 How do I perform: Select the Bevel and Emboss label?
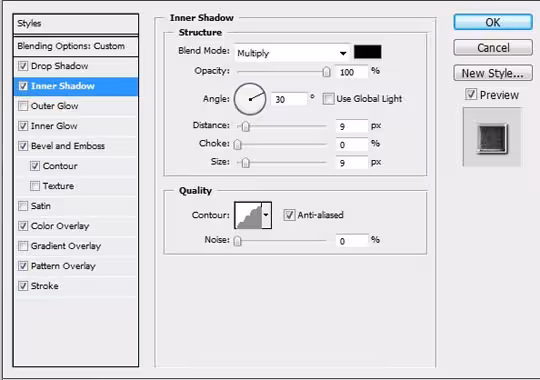[68, 146]
